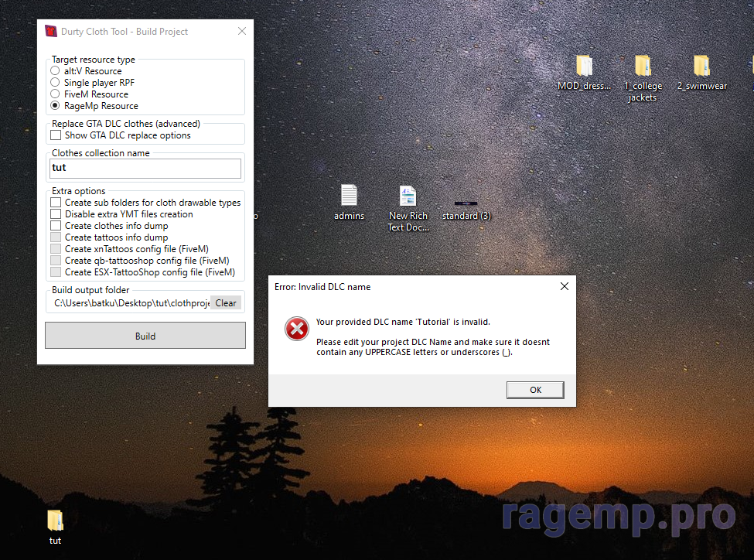Open the 2_swimwear desktop folder
Viewport: 754px width, 560px height.
tap(701, 67)
